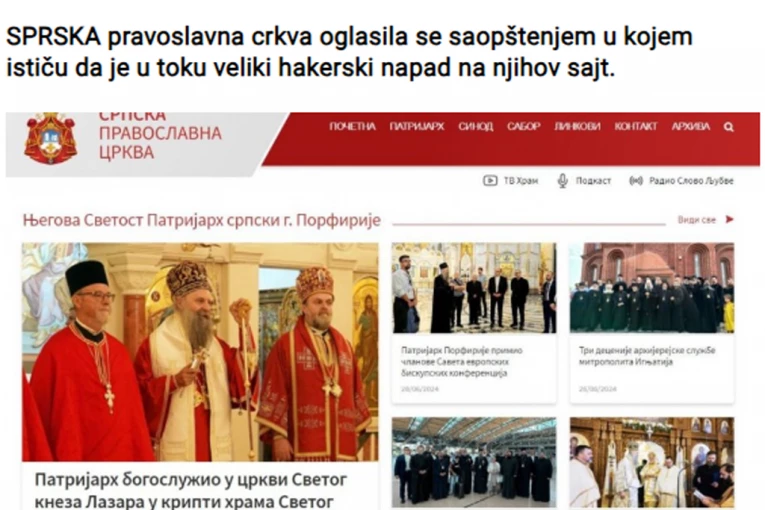This screenshot has height=510, width=765.
Task: Go to the САБОР menu item
Action: (523, 126)
